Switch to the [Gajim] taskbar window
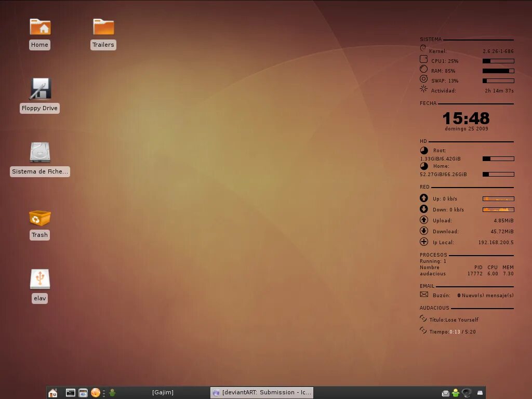 pos(163,393)
